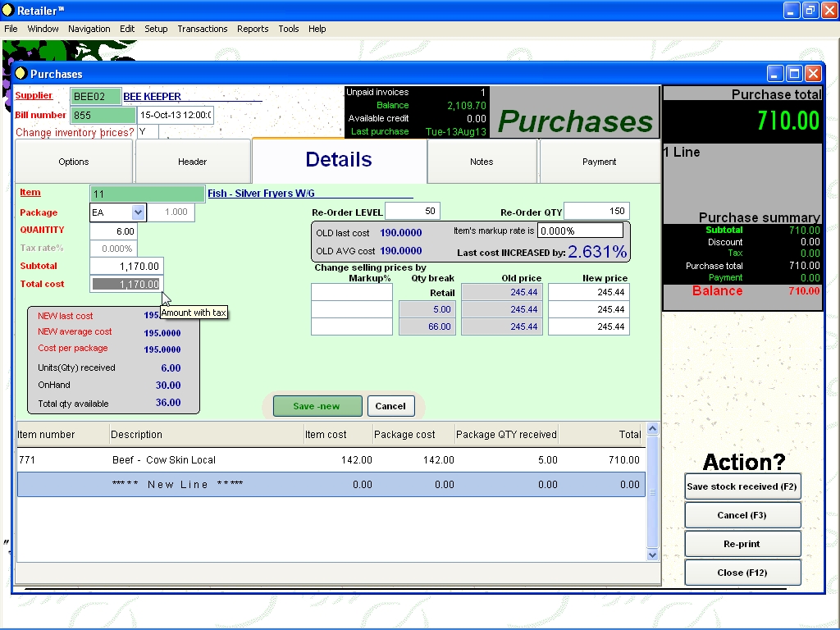The width and height of the screenshot is (840, 630).
Task: Click the Purchases window title icon
Action: pos(21,74)
